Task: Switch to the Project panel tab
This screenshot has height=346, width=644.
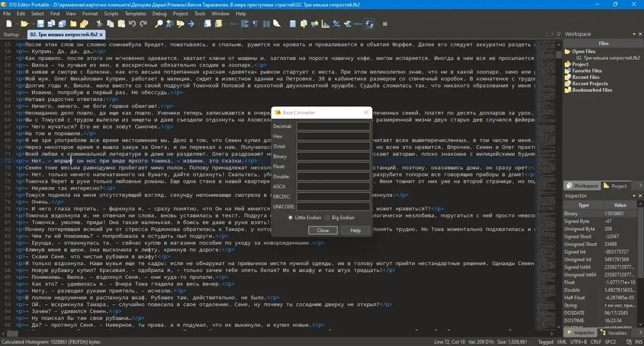Action: point(615,186)
